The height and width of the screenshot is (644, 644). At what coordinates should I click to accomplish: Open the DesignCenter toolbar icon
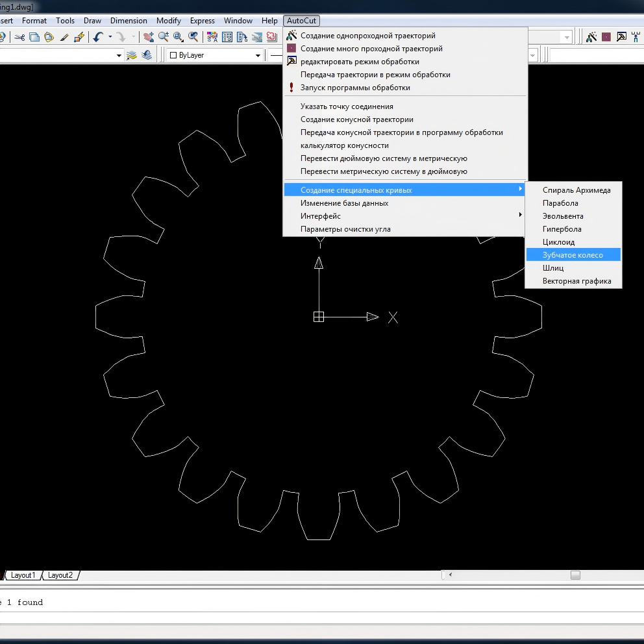pyautogui.click(x=227, y=38)
